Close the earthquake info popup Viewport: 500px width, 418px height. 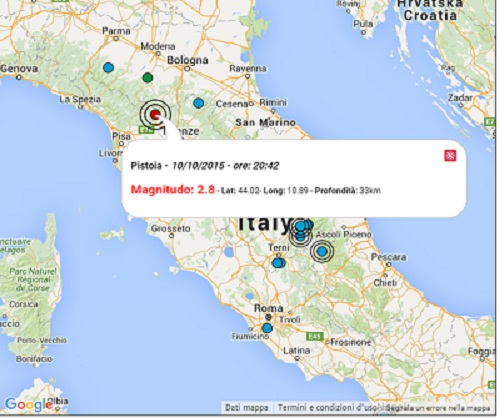tap(450, 155)
